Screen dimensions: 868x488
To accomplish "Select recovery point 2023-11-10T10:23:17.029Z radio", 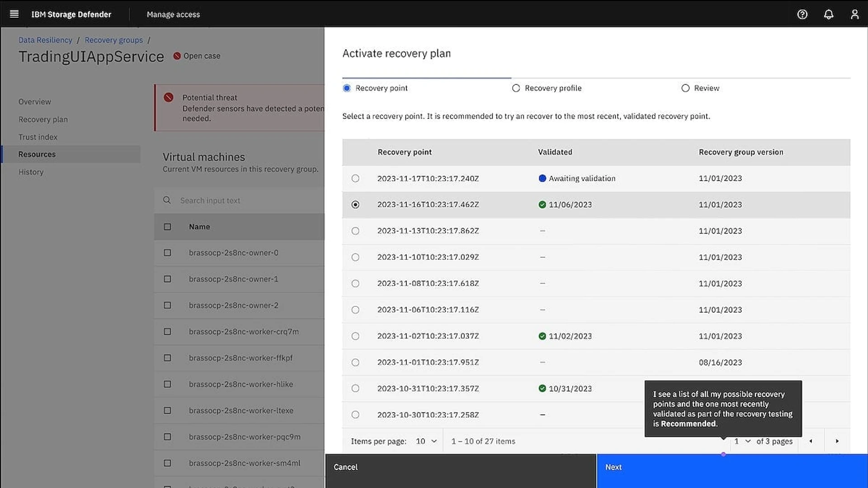I will coord(356,257).
